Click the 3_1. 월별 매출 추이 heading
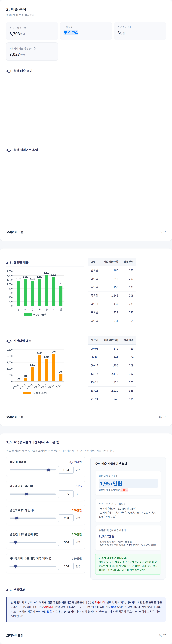 coord(19,71)
